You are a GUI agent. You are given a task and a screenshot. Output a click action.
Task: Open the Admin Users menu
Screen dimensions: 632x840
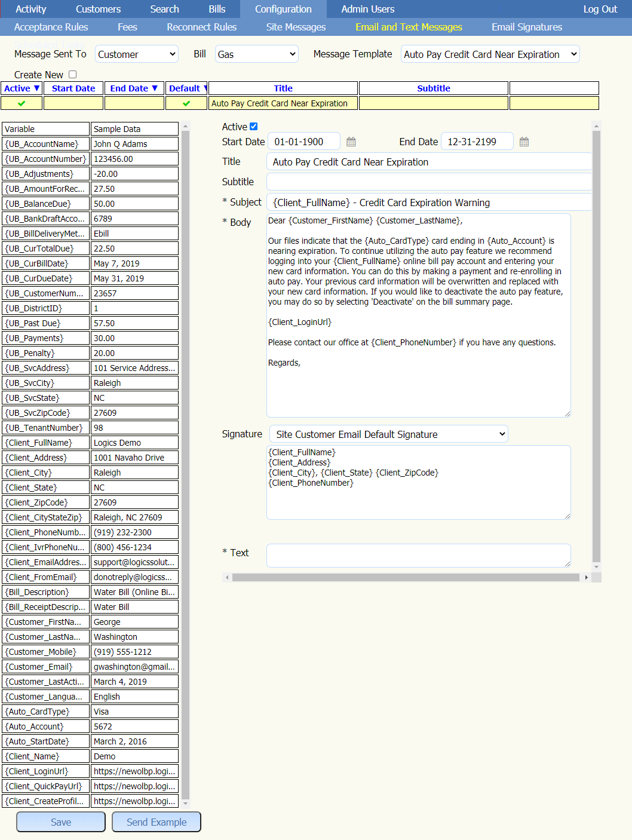367,9
